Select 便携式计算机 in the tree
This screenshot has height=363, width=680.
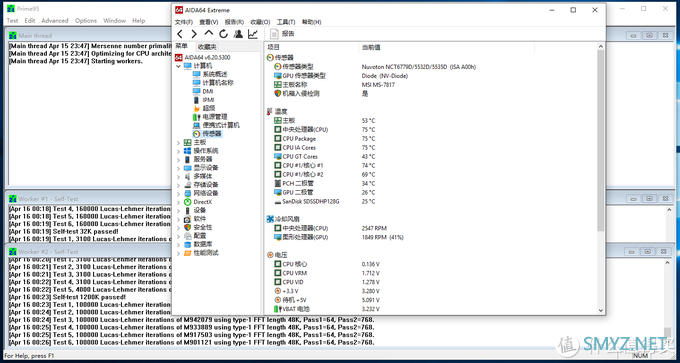(x=216, y=125)
